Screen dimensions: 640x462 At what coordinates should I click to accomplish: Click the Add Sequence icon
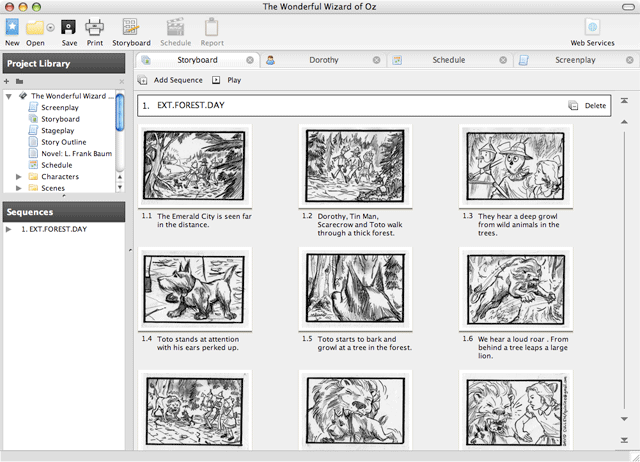[142, 80]
